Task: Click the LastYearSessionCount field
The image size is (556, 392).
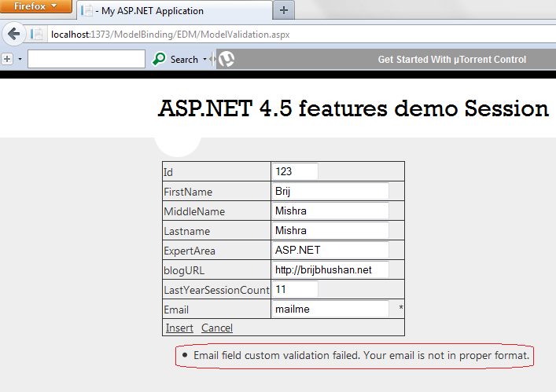Action: click(x=294, y=290)
